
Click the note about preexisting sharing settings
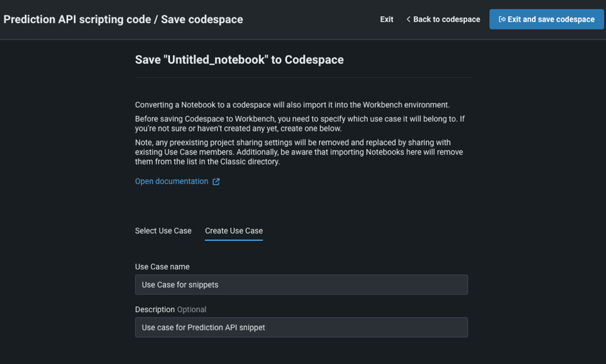(292, 152)
